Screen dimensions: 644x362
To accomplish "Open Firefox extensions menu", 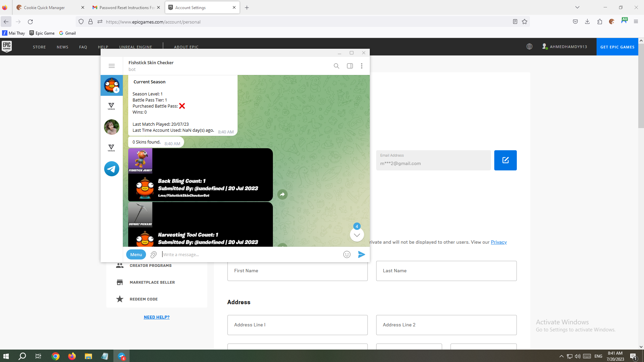I will click(599, 22).
